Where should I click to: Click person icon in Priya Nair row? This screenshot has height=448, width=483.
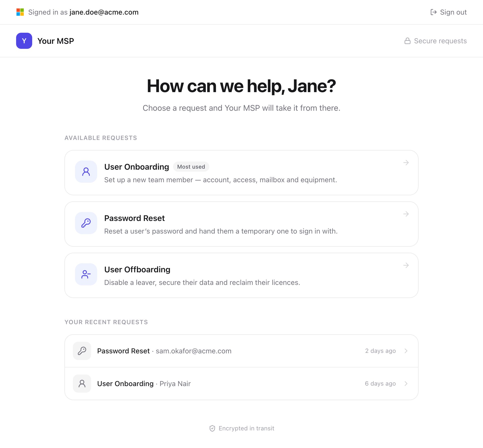tap(82, 384)
